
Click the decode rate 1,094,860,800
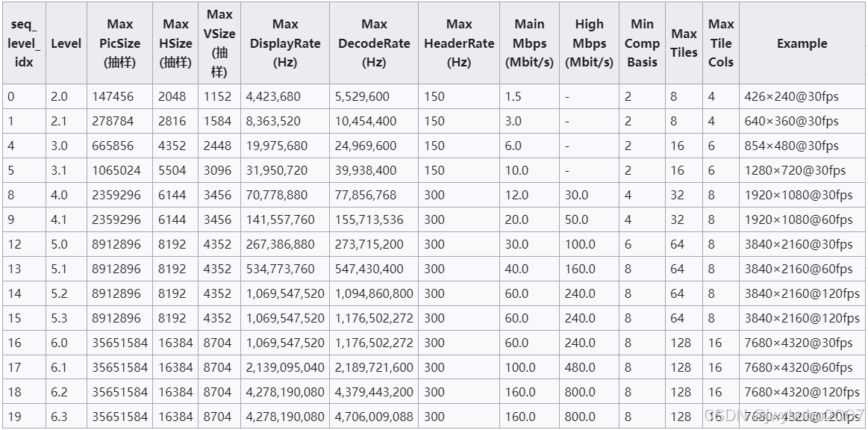click(x=374, y=294)
